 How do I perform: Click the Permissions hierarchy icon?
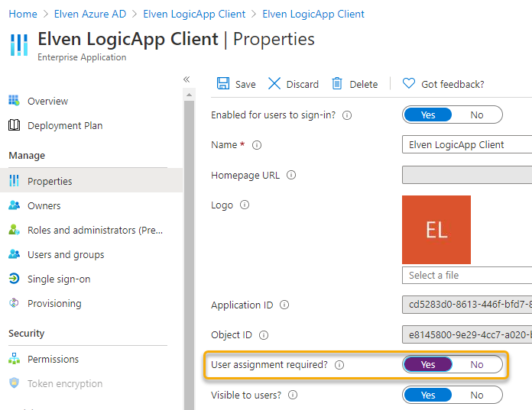(14, 359)
